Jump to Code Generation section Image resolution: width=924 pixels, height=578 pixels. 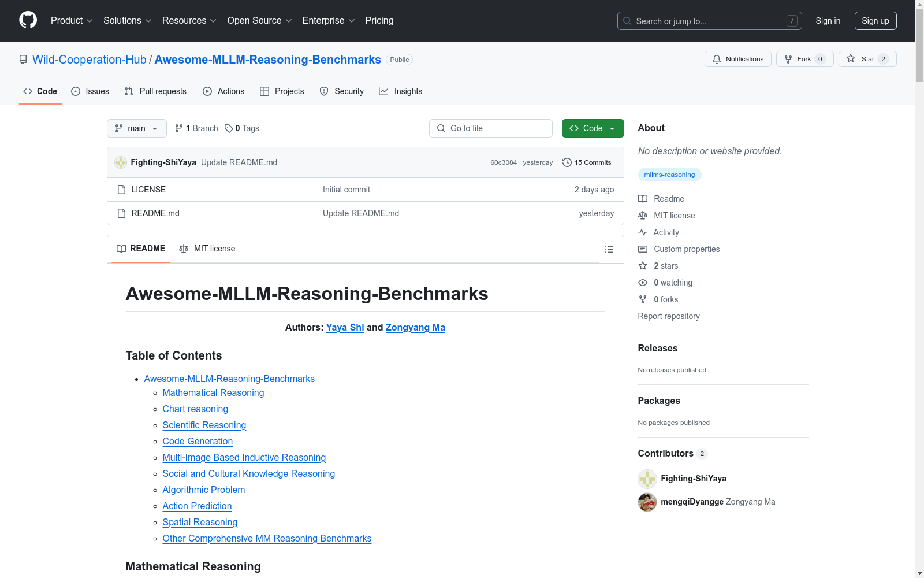click(x=198, y=441)
